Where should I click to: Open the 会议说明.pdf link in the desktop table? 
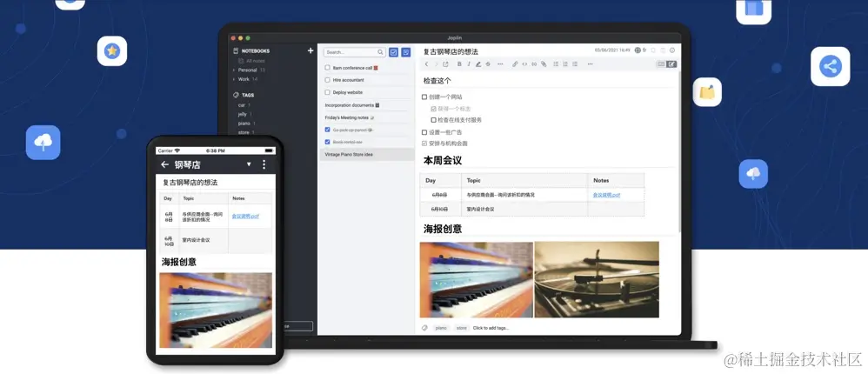[607, 195]
